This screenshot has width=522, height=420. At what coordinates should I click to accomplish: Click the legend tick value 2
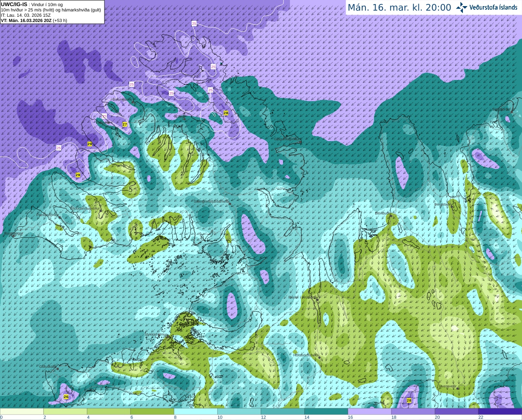44,418
